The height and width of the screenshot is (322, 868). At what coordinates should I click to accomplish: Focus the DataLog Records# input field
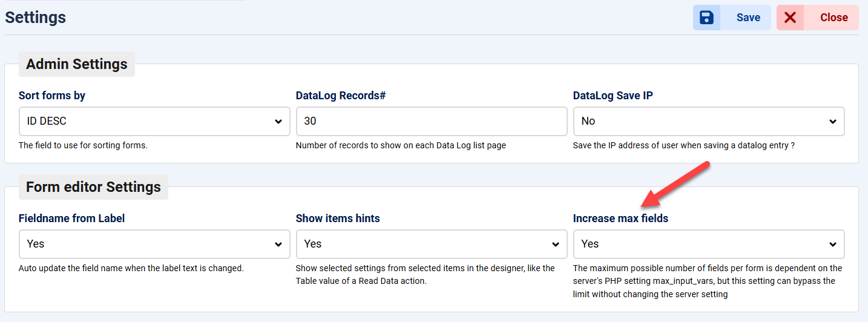click(431, 122)
